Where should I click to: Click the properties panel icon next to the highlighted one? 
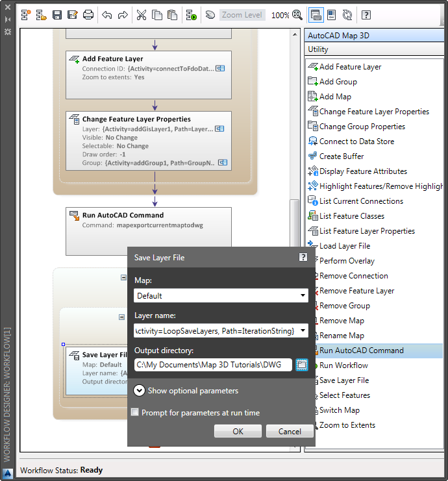(x=332, y=15)
